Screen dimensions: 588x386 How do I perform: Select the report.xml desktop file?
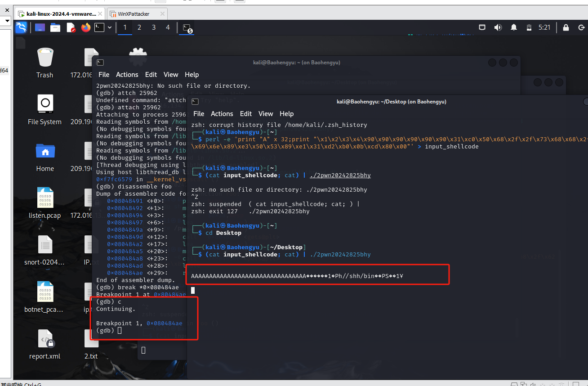point(45,344)
